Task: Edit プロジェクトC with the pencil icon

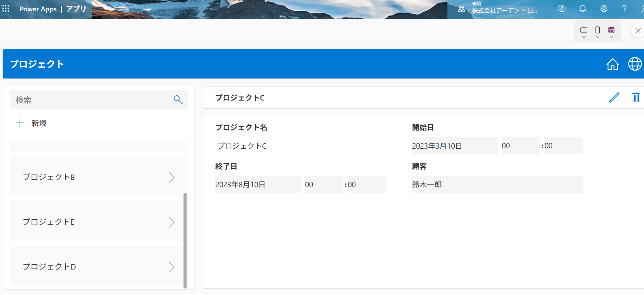Action: click(x=614, y=97)
